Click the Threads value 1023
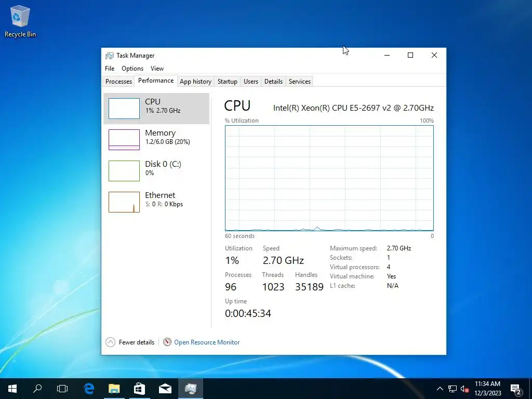 coord(273,287)
